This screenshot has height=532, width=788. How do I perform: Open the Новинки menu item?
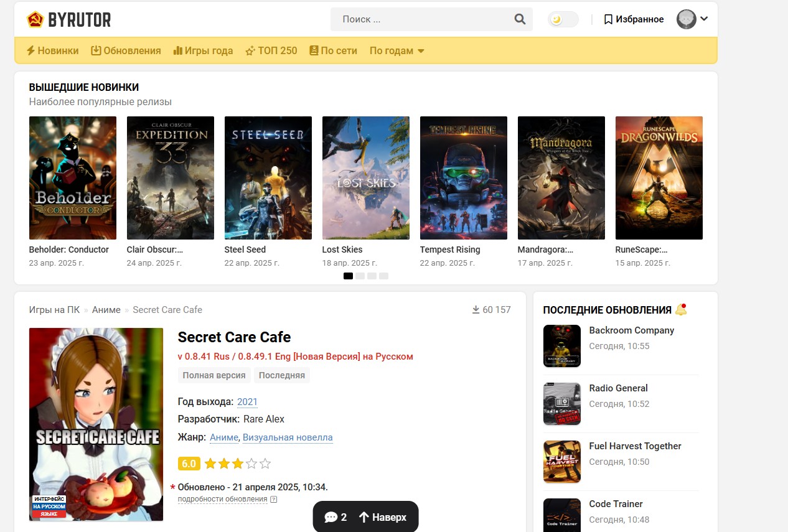tap(52, 51)
